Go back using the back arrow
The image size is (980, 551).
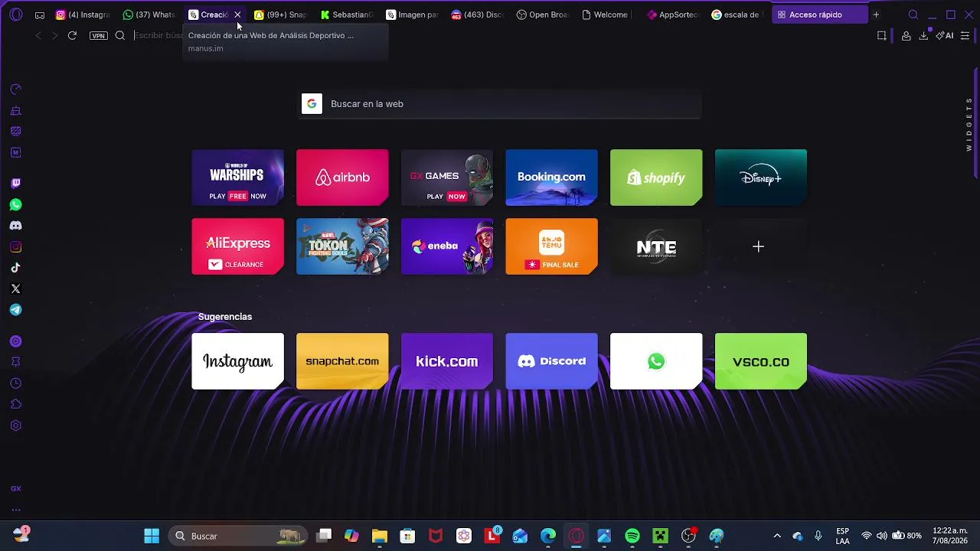pyautogui.click(x=38, y=35)
